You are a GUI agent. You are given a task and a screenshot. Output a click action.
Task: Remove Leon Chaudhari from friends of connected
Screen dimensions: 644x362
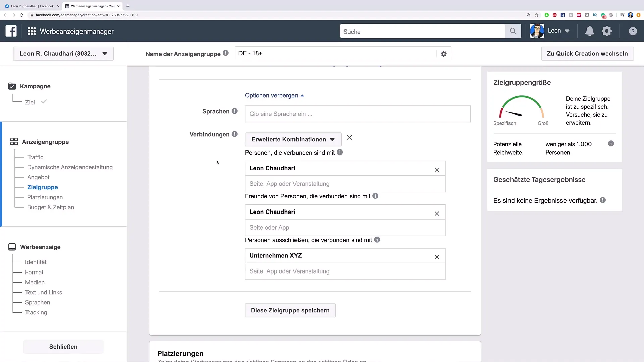point(437,214)
